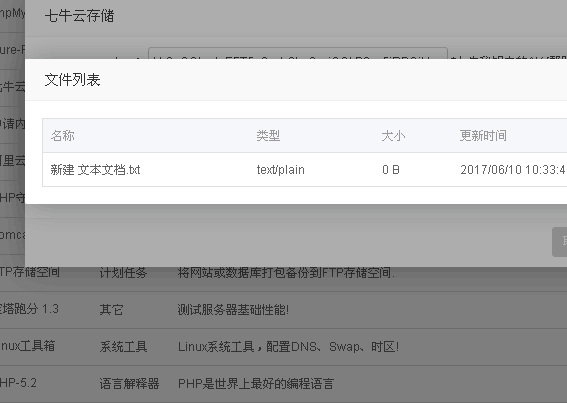
Task: Click the gray button at dialog bottom-right
Action: [560, 242]
